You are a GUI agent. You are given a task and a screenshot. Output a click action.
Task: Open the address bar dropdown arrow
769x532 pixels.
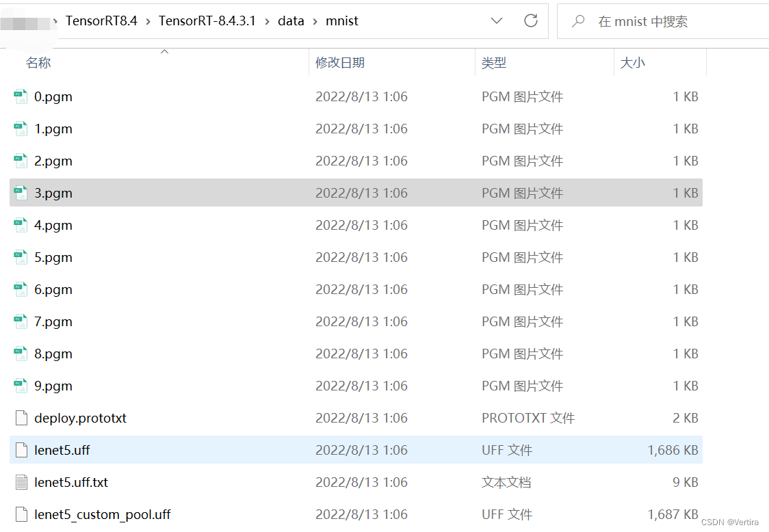click(497, 21)
